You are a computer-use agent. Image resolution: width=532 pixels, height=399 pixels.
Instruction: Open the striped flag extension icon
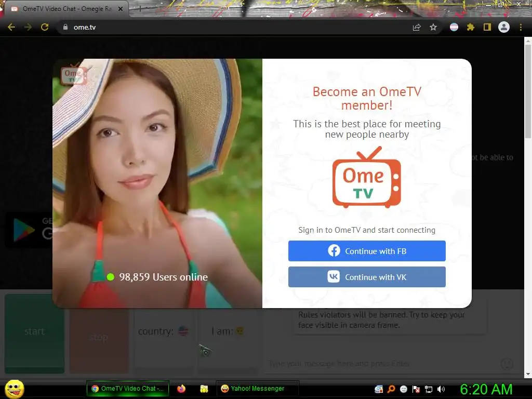pyautogui.click(x=454, y=27)
